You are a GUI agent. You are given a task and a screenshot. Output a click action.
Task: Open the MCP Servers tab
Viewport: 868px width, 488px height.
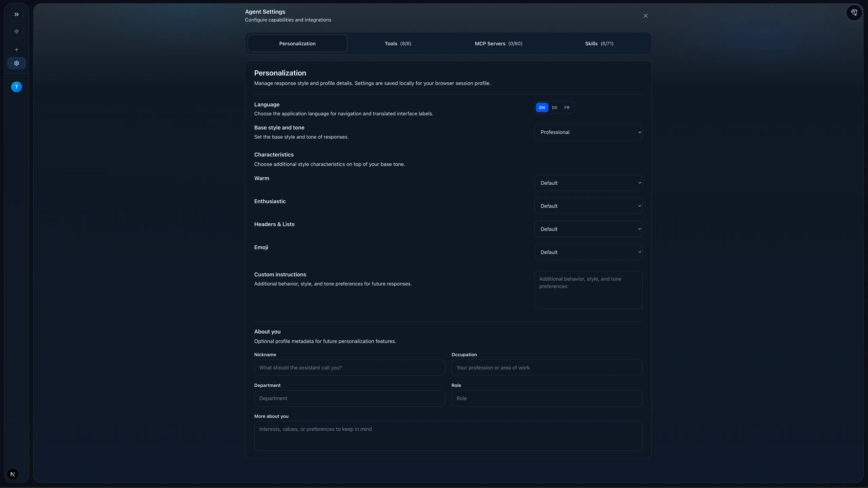(x=498, y=44)
